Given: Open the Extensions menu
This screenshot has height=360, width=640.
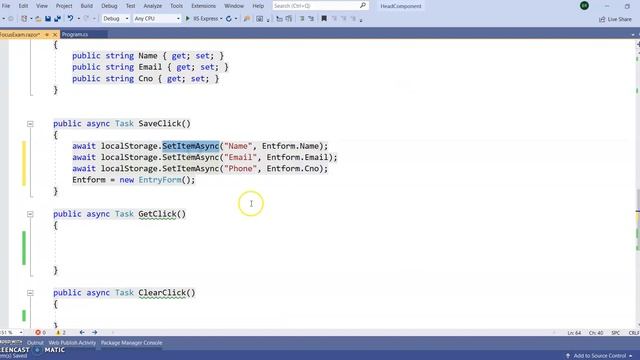Looking at the screenshot, I should click(203, 6).
